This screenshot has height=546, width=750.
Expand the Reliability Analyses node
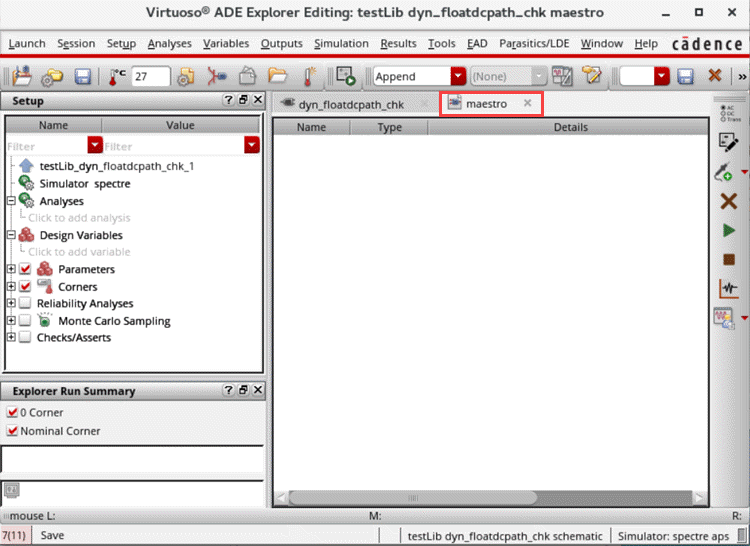[x=11, y=303]
